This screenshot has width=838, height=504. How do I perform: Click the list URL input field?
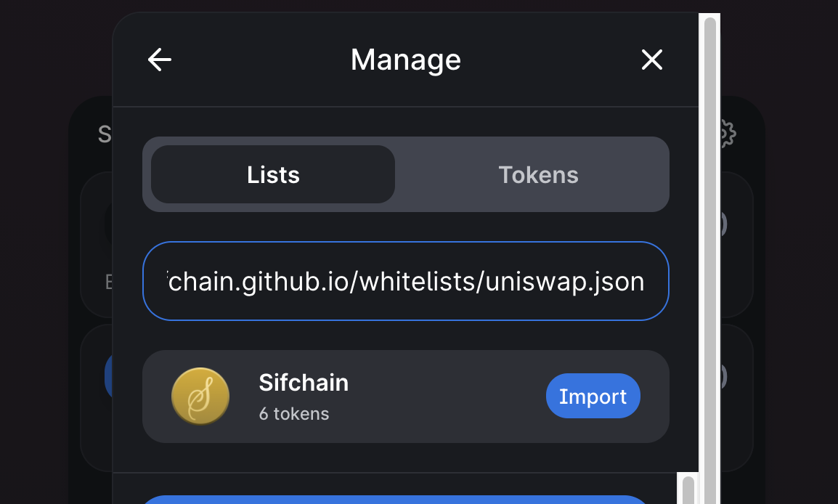[x=405, y=281]
